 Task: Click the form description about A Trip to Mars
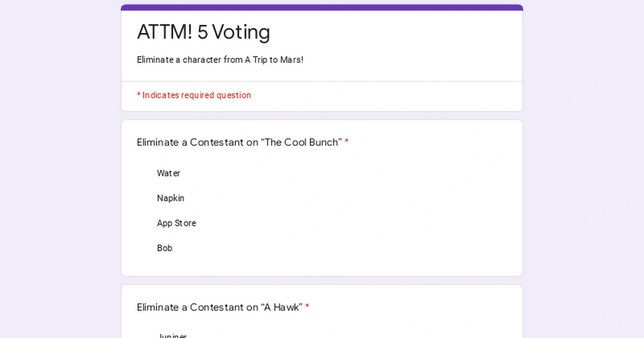(220, 60)
